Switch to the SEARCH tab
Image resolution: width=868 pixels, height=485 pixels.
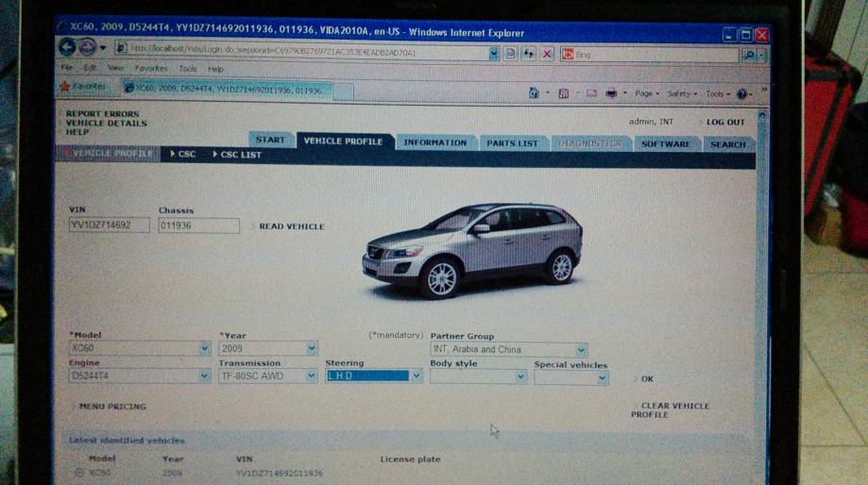point(728,144)
